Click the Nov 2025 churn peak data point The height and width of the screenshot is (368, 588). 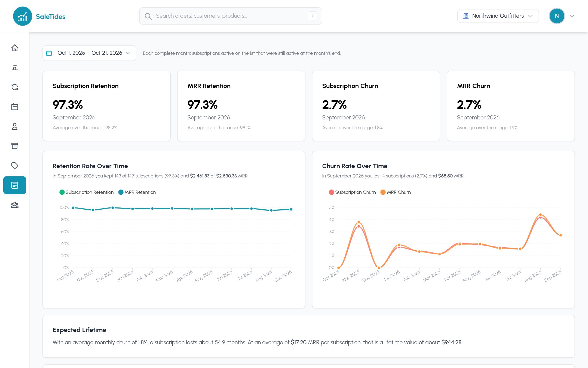coord(359,222)
